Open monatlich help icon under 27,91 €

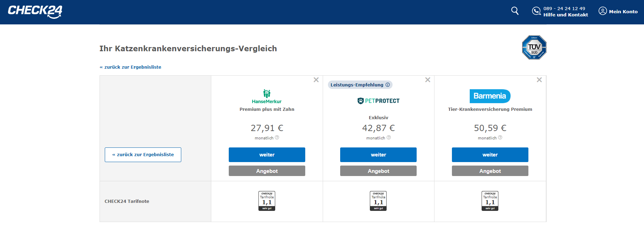point(277,138)
